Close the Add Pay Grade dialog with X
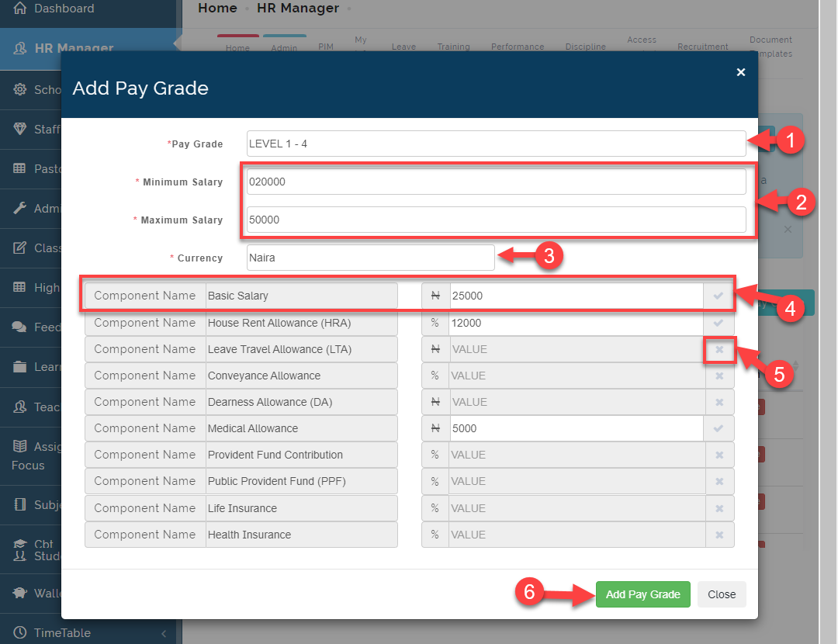Viewport: 838px width, 644px height. click(x=741, y=72)
